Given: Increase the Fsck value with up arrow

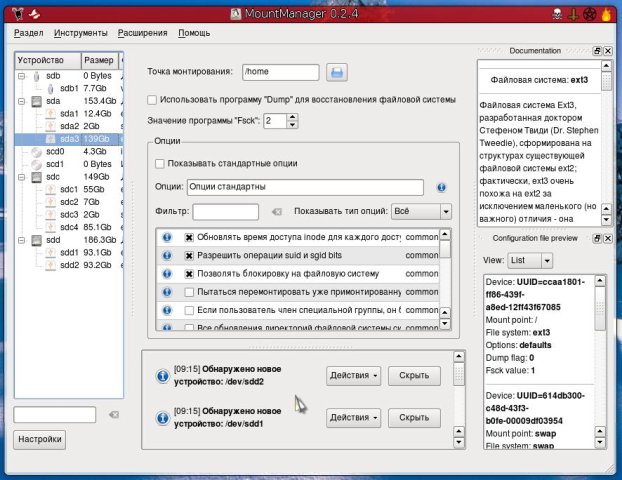Looking at the screenshot, I should coord(292,117).
